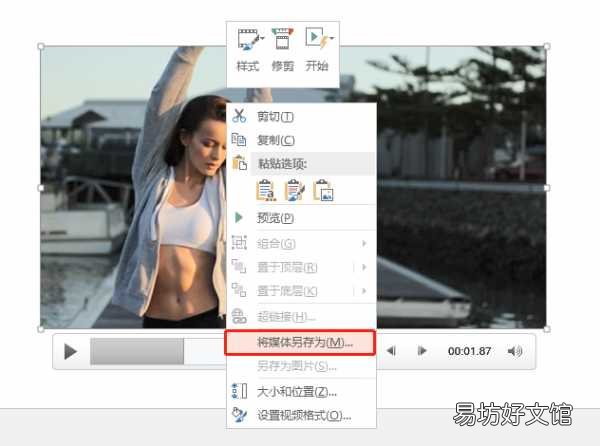Click the bring-to-front icon beside 置于顶层

[239, 267]
